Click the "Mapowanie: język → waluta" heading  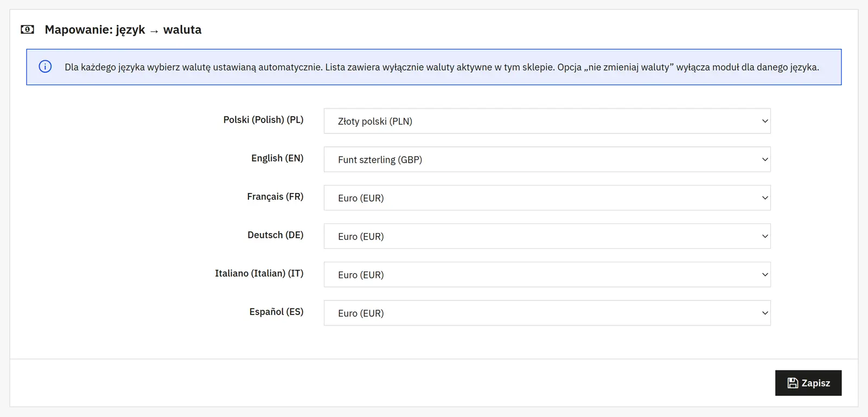[123, 30]
